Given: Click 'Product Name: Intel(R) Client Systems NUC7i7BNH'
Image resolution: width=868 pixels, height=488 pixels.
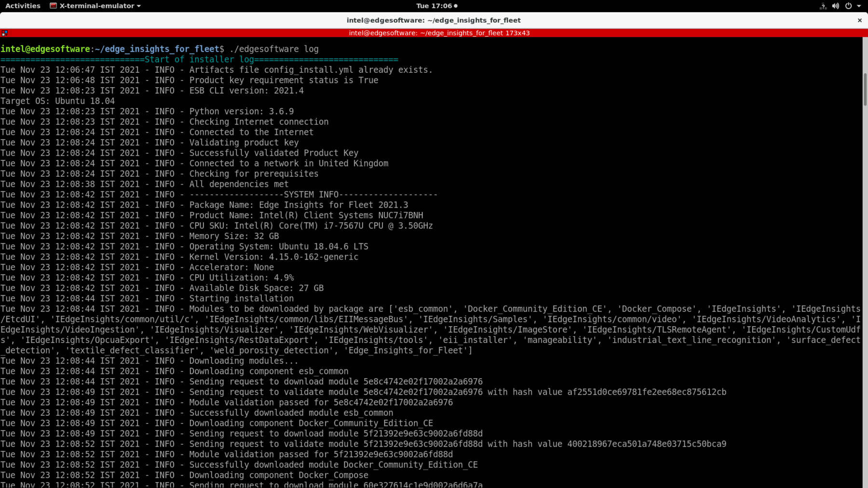Looking at the screenshot, I should coord(306,215).
